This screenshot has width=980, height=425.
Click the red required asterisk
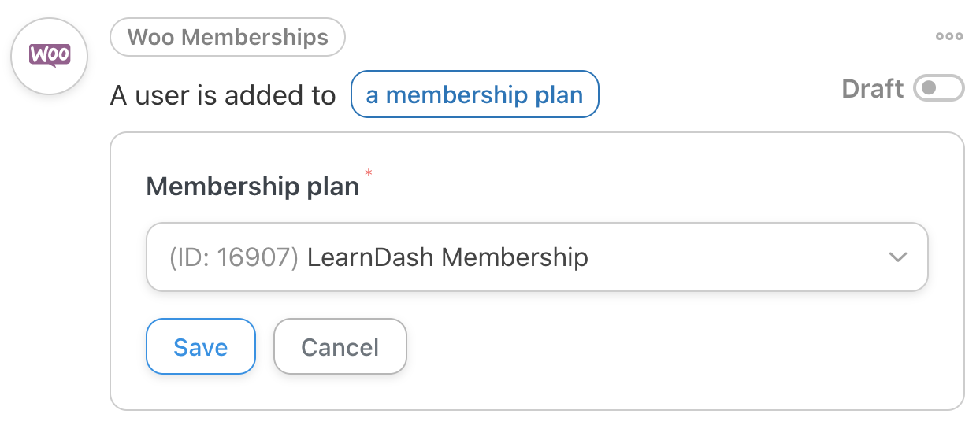click(367, 172)
